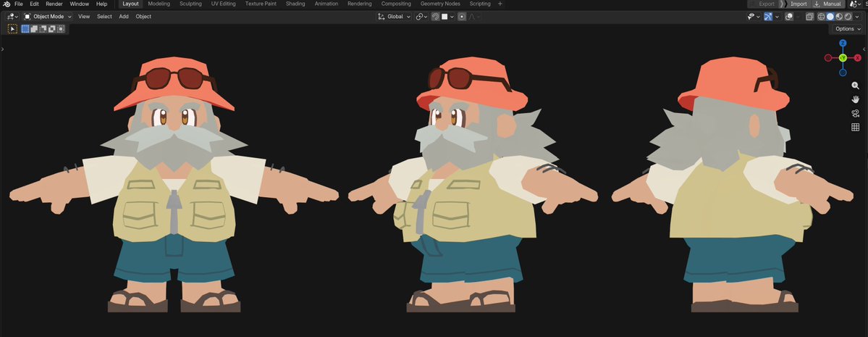
Task: Select the Select Box tool icon
Action: pos(12,29)
